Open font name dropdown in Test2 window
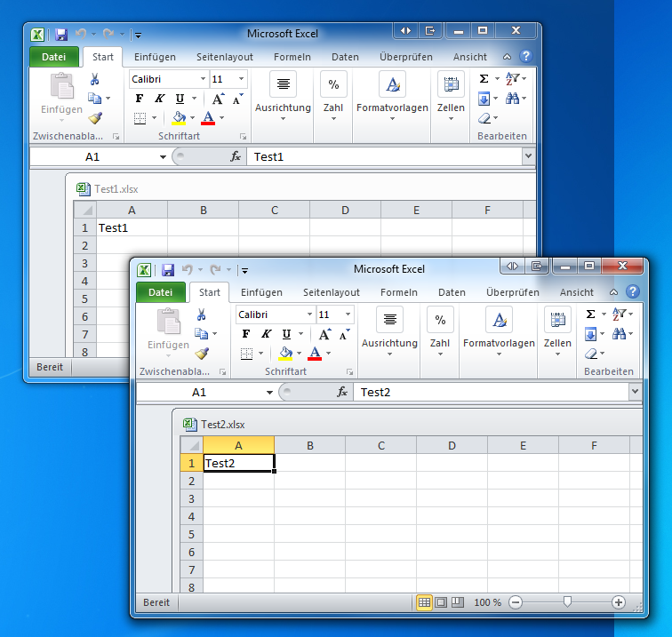 pos(309,315)
